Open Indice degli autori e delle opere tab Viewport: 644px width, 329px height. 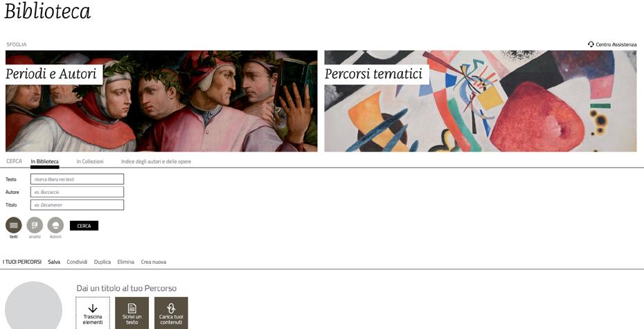point(156,162)
